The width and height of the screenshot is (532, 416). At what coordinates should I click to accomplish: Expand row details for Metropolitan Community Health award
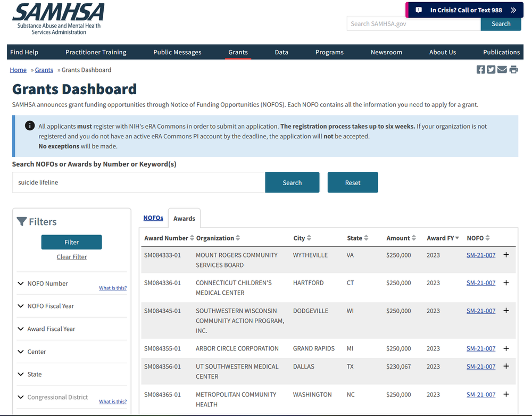point(506,394)
